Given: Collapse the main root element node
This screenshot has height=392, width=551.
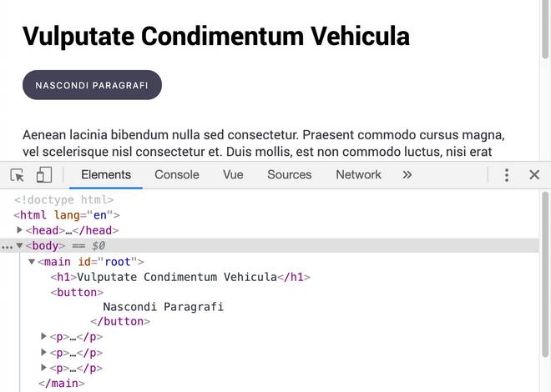Looking at the screenshot, I should pyautogui.click(x=32, y=262).
